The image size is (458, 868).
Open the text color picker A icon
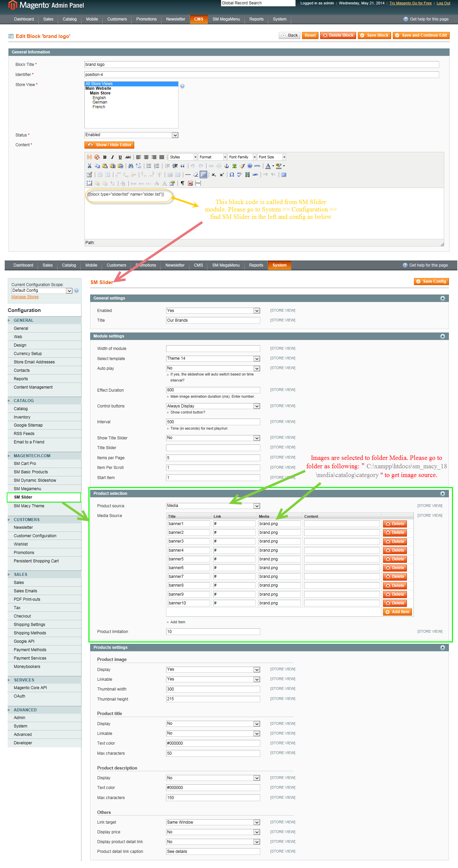268,166
